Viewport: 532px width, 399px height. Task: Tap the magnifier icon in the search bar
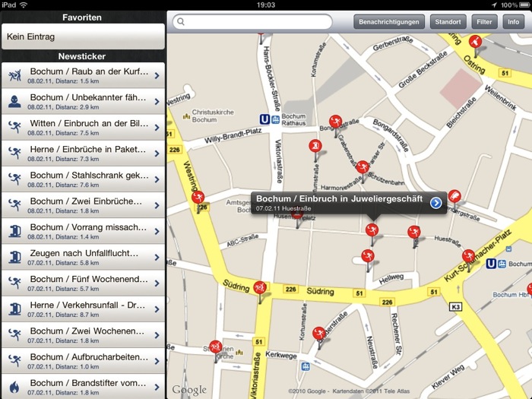point(181,22)
